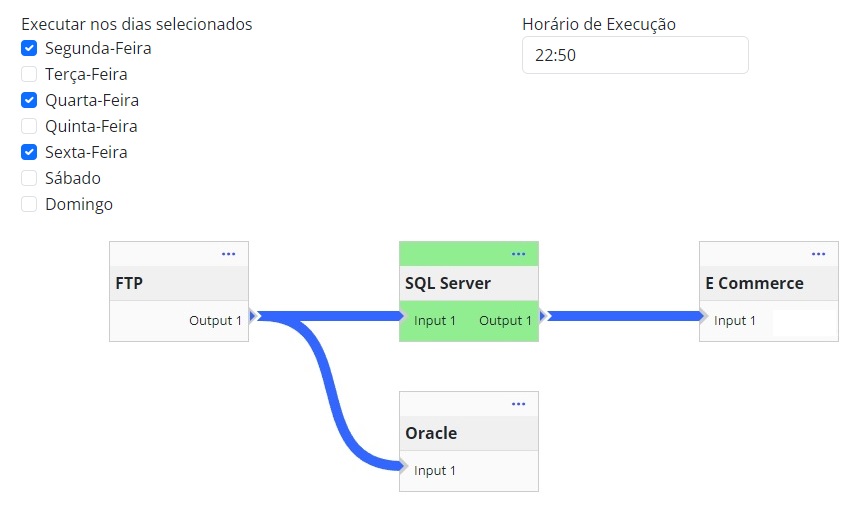
Task: Uncheck the Quarta-Feira checkbox
Action: pos(29,100)
